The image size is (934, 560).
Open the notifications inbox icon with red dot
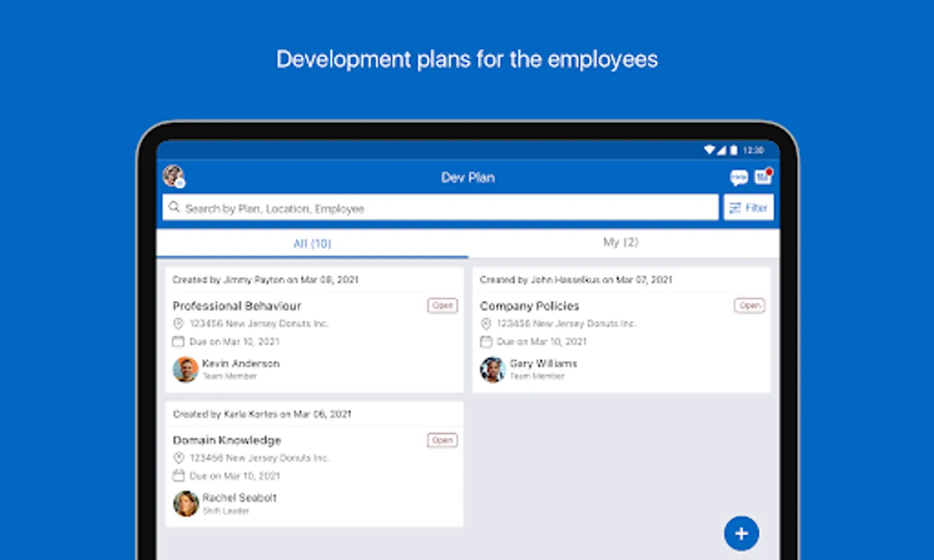pyautogui.click(x=763, y=177)
